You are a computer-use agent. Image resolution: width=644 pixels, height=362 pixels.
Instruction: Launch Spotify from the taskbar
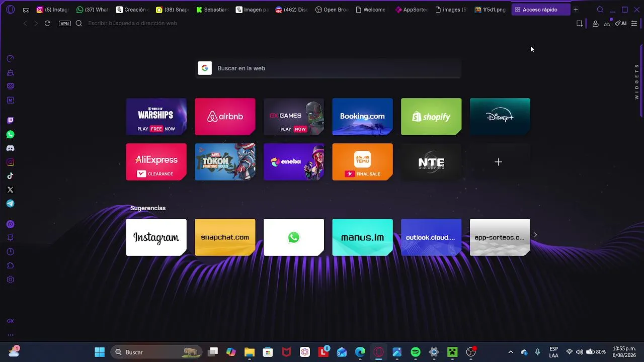(x=416, y=352)
